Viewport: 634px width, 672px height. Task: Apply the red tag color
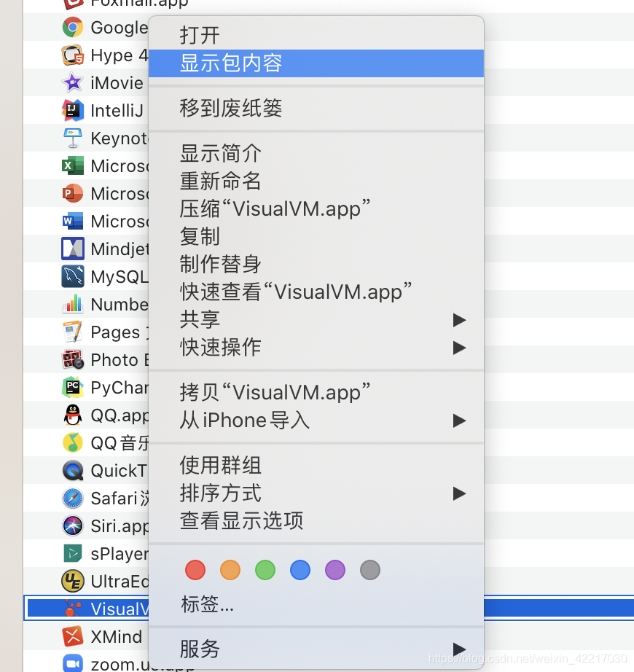click(x=195, y=570)
